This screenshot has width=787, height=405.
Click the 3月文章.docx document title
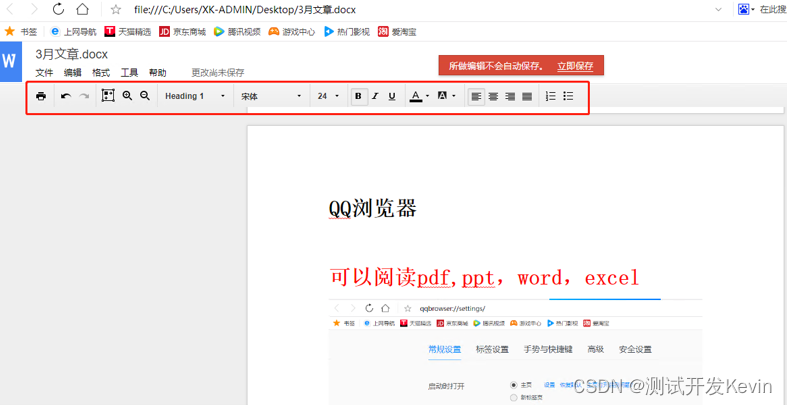coord(72,54)
